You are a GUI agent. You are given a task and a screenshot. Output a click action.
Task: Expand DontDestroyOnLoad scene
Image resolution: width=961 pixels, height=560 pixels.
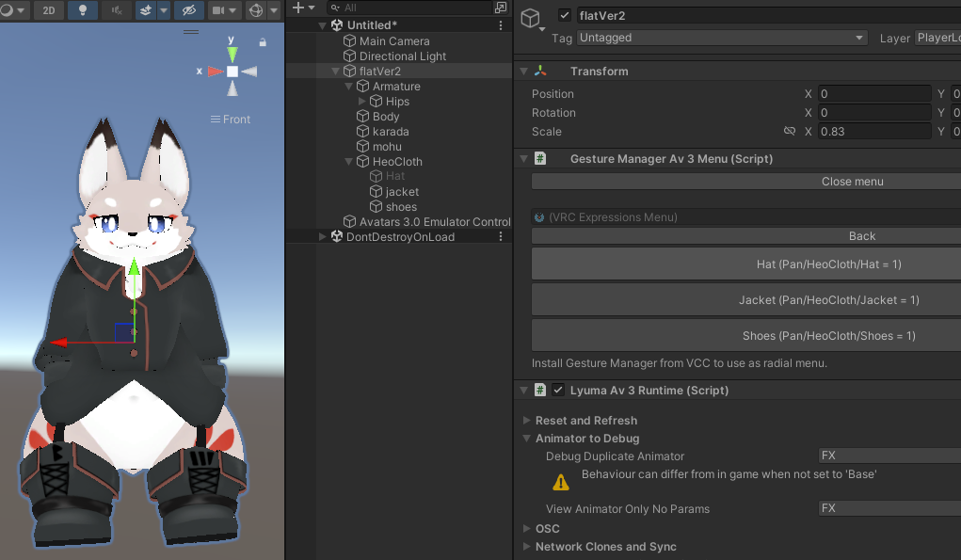click(323, 236)
